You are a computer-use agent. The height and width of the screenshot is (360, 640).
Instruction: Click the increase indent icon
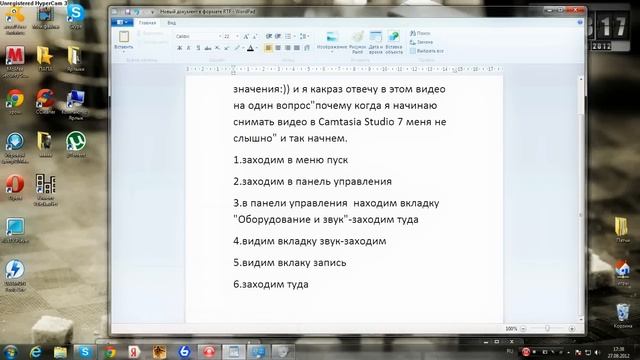coord(278,36)
